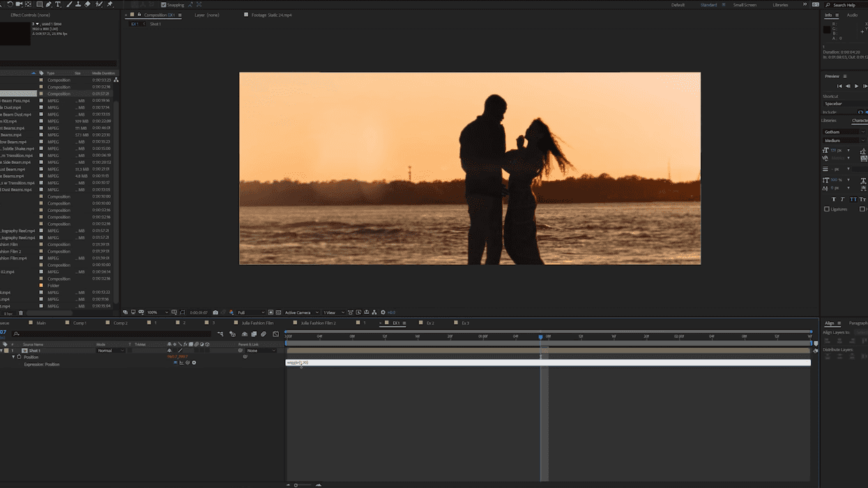This screenshot has height=488, width=868.
Task: Click Shot 1 in composition breadcrumb
Action: (155, 24)
